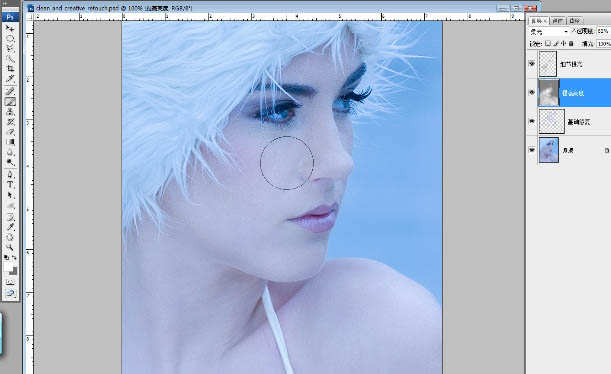
Task: Select the Eraser tool
Action: pyautogui.click(x=10, y=132)
